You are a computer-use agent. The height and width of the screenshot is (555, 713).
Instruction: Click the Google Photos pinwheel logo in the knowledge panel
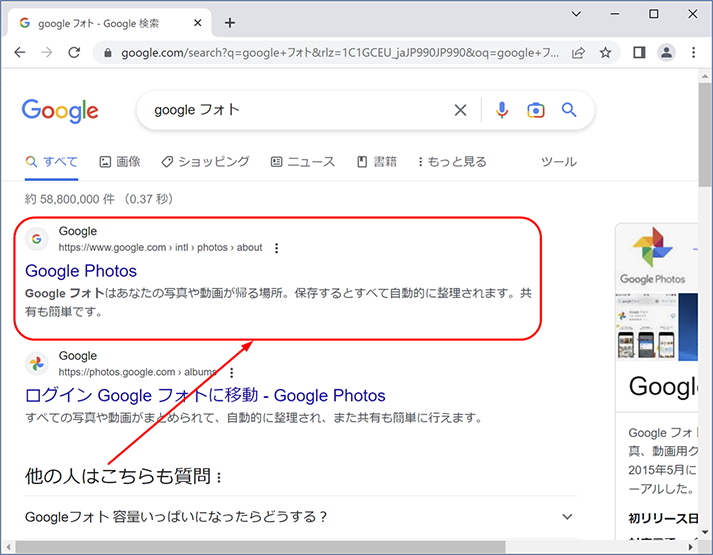(x=653, y=247)
